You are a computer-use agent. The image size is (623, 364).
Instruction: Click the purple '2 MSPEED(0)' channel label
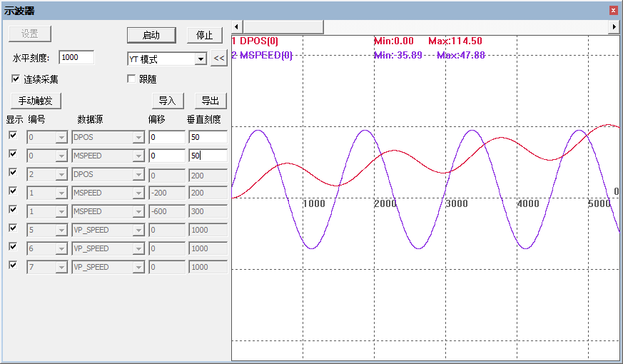(x=262, y=55)
